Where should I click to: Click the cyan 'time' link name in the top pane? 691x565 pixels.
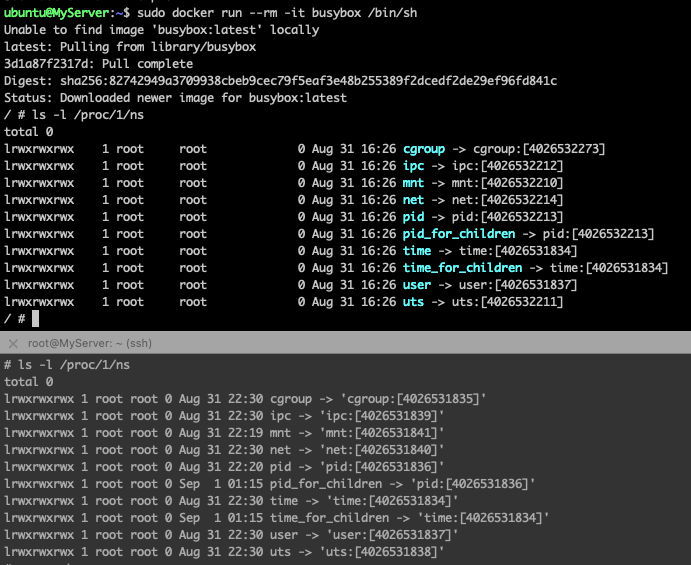[416, 251]
